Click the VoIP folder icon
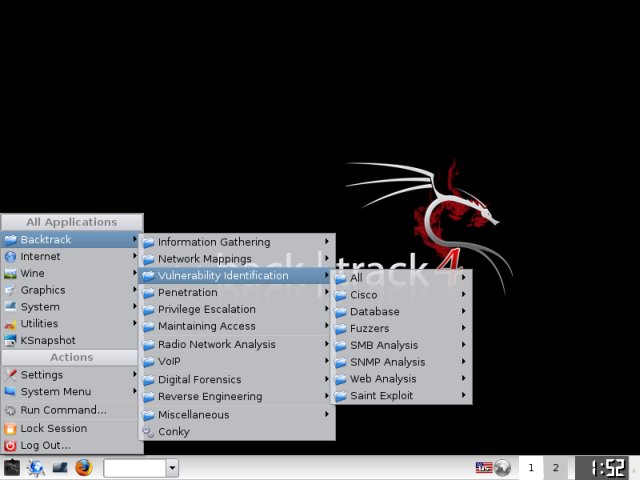 [148, 362]
